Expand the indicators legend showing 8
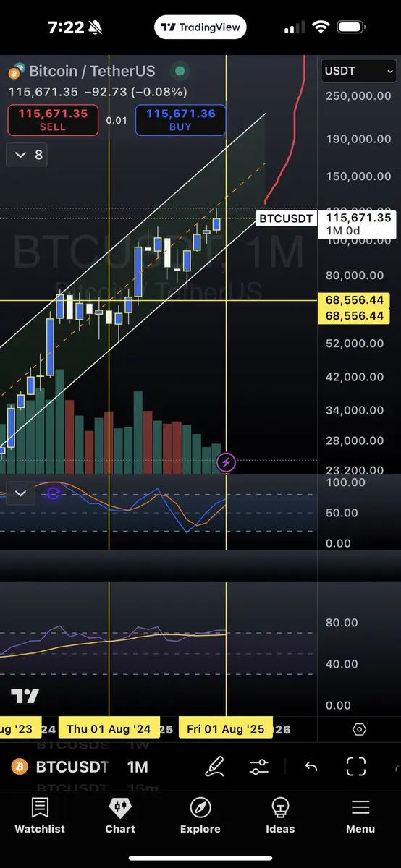The height and width of the screenshot is (868, 401). tap(28, 155)
